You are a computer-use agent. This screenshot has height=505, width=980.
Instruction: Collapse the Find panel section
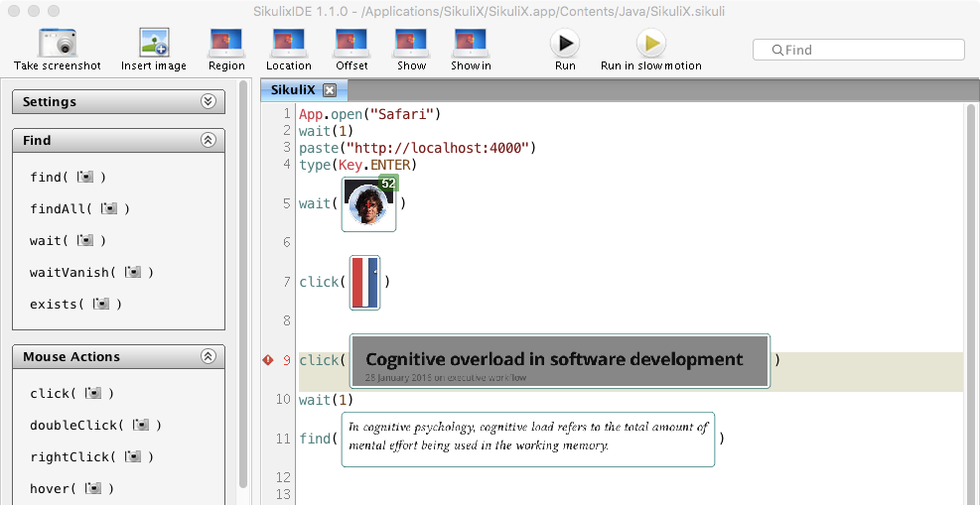[x=208, y=141]
